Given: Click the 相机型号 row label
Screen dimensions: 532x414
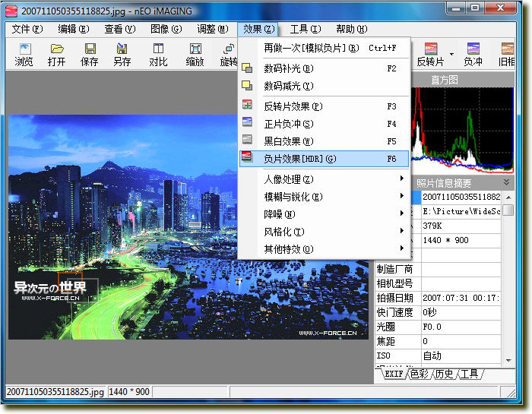Looking at the screenshot, I should (x=397, y=283).
